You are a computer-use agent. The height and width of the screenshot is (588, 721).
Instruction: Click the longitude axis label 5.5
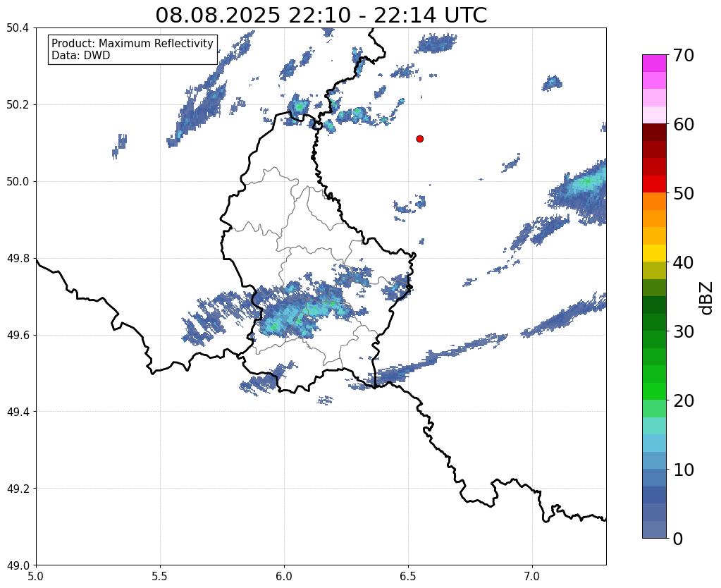(x=160, y=577)
